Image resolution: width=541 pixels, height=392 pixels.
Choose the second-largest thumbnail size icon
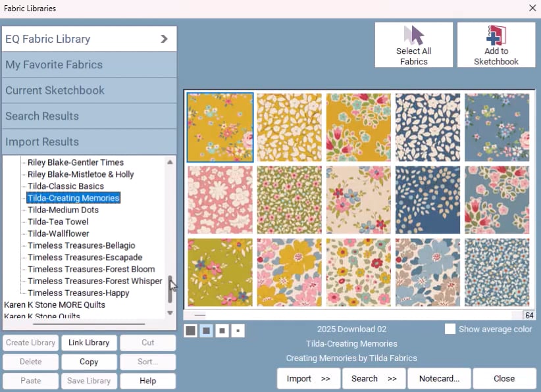(x=206, y=331)
